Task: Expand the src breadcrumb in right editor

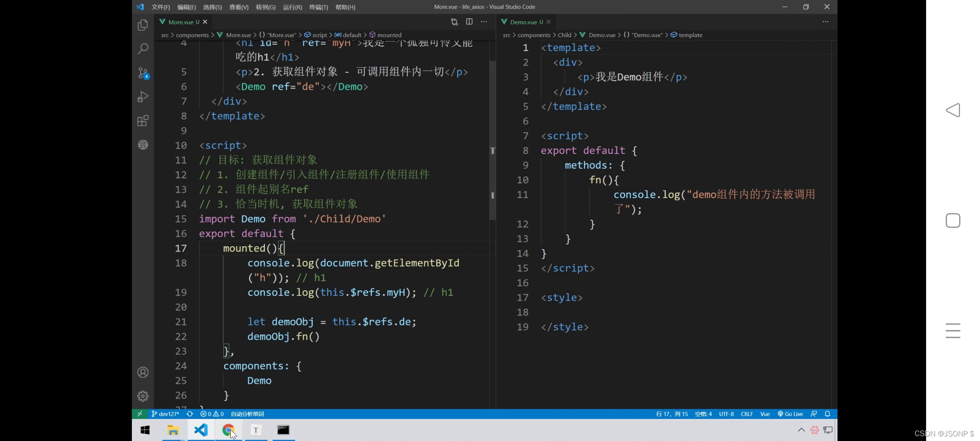Action: (506, 35)
